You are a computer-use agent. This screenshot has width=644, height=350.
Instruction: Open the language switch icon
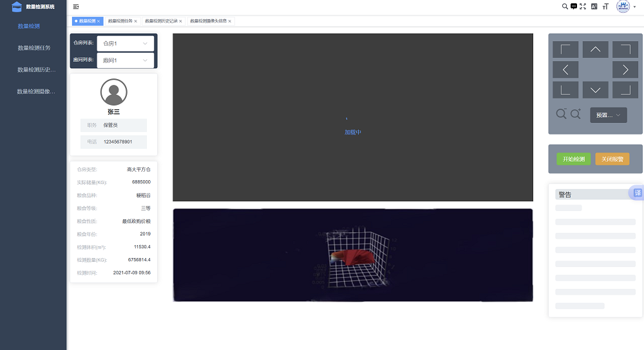pyautogui.click(x=594, y=6)
